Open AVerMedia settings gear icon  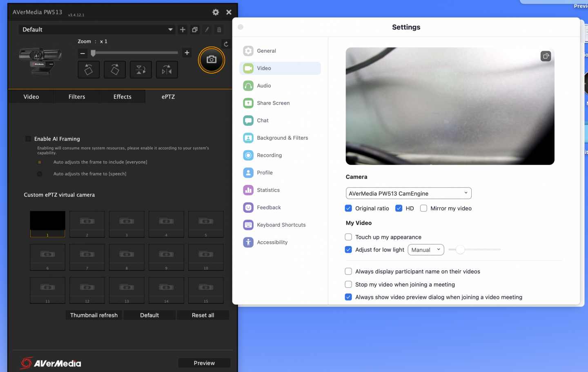(x=216, y=12)
